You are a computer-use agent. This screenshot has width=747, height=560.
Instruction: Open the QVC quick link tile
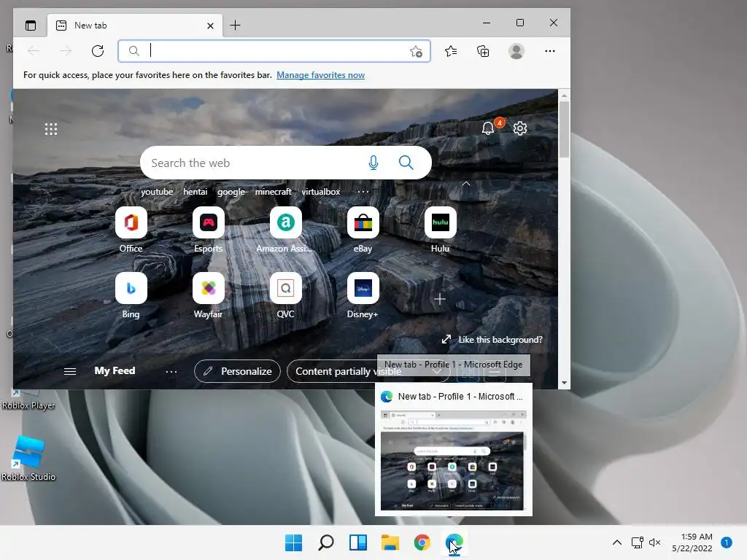click(x=286, y=296)
